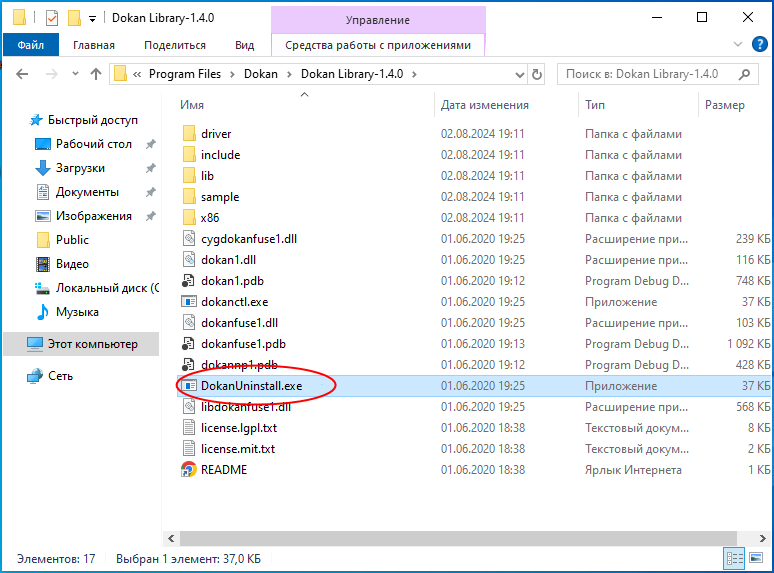Open Изображения in navigation pane
The width and height of the screenshot is (774, 573).
click(x=94, y=216)
